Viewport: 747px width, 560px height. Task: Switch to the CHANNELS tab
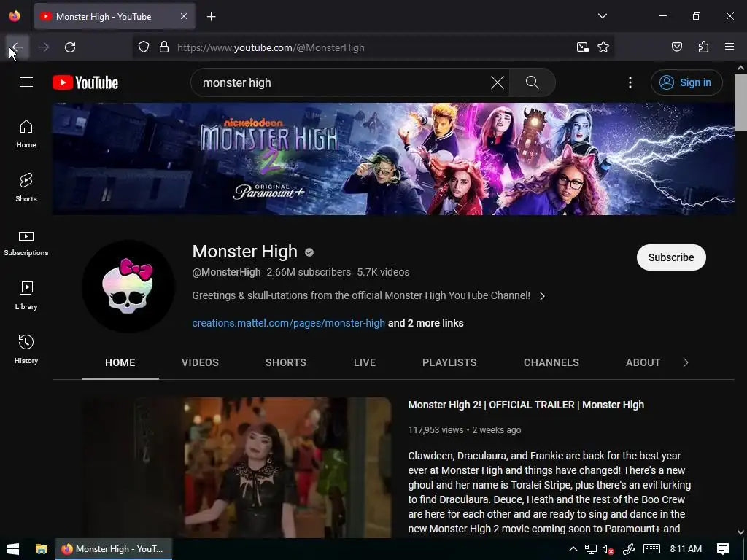[x=551, y=362]
